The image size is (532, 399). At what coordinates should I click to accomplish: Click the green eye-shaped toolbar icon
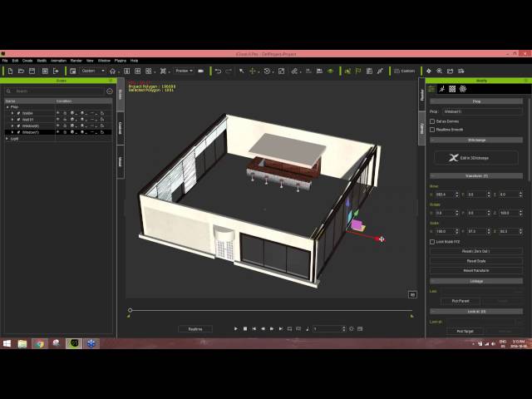pos(330,71)
